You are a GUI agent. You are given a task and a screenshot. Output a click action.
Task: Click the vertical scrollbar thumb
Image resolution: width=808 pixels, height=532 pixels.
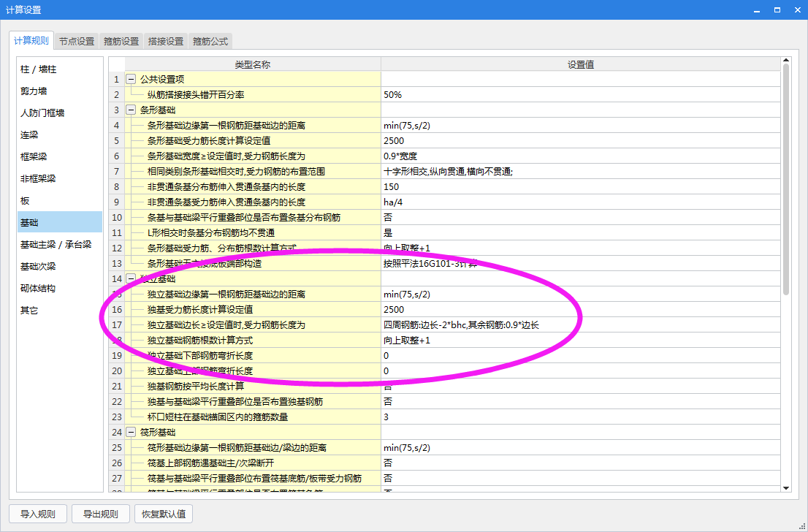[x=786, y=179]
